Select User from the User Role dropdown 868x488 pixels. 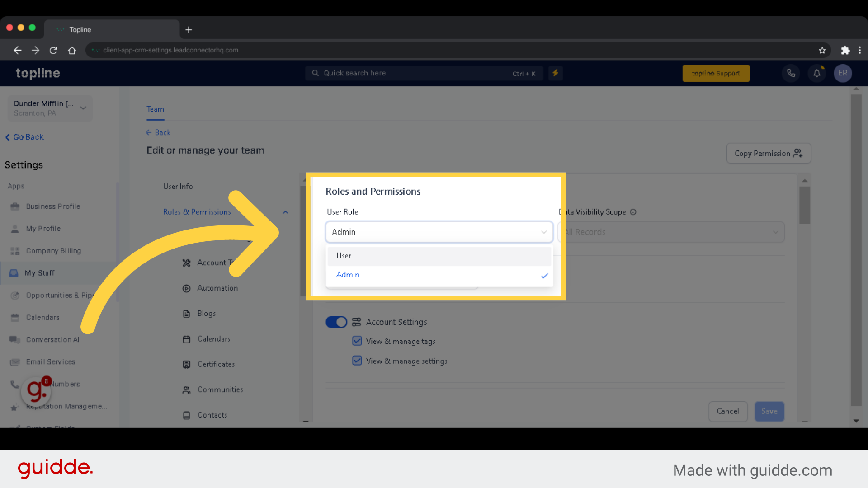439,255
